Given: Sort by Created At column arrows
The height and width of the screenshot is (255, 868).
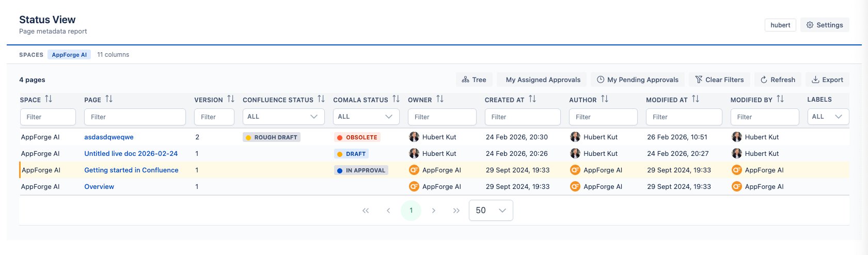Looking at the screenshot, I should pyautogui.click(x=532, y=99).
